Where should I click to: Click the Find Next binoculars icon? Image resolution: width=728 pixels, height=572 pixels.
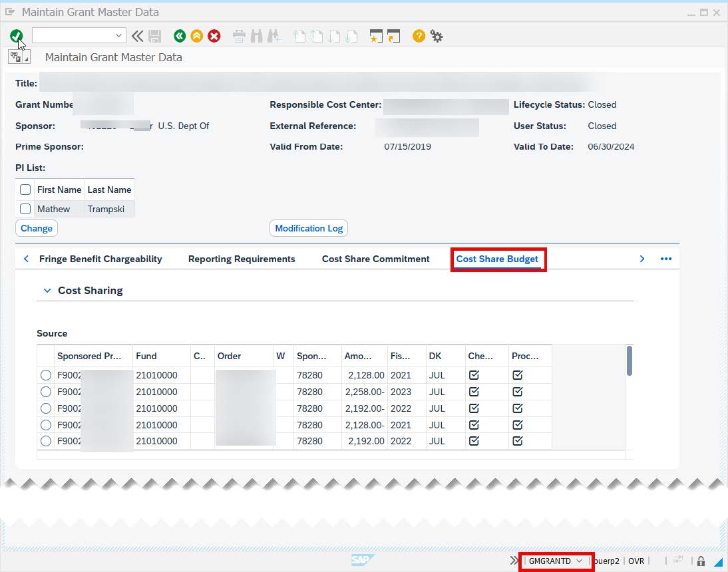click(x=274, y=36)
